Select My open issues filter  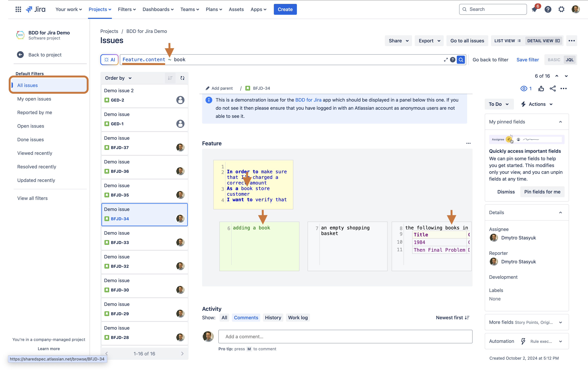[x=34, y=99]
